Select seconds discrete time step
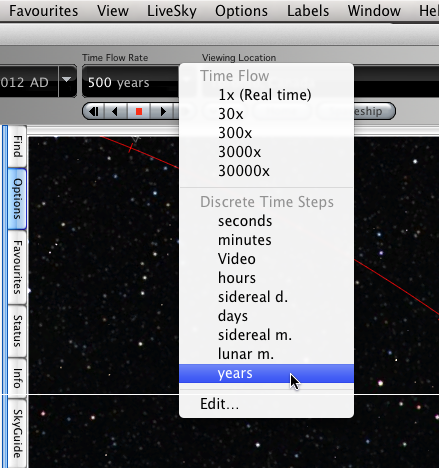 [x=266, y=221]
